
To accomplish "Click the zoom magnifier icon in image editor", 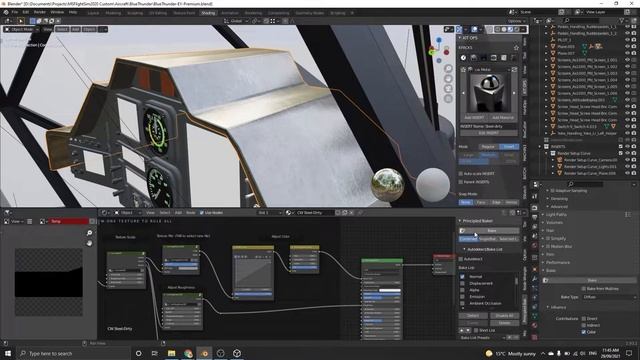I will click(89, 233).
